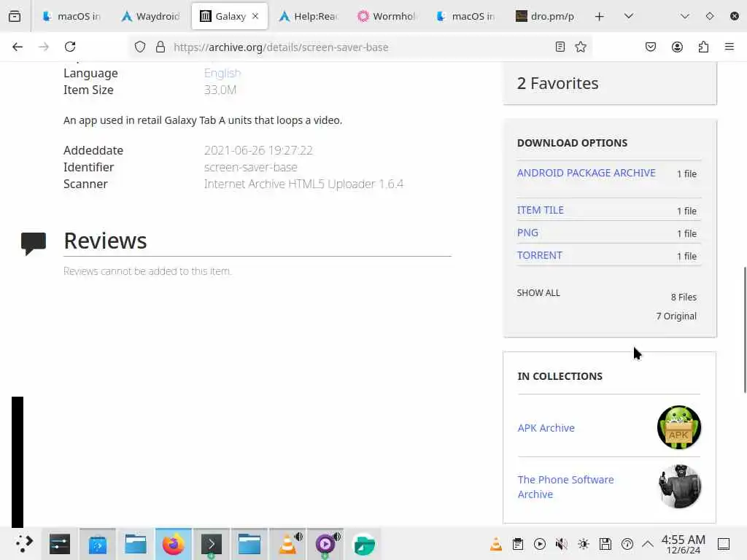Open the green folder app taskbar icon
The image size is (747, 560).
click(x=364, y=544)
